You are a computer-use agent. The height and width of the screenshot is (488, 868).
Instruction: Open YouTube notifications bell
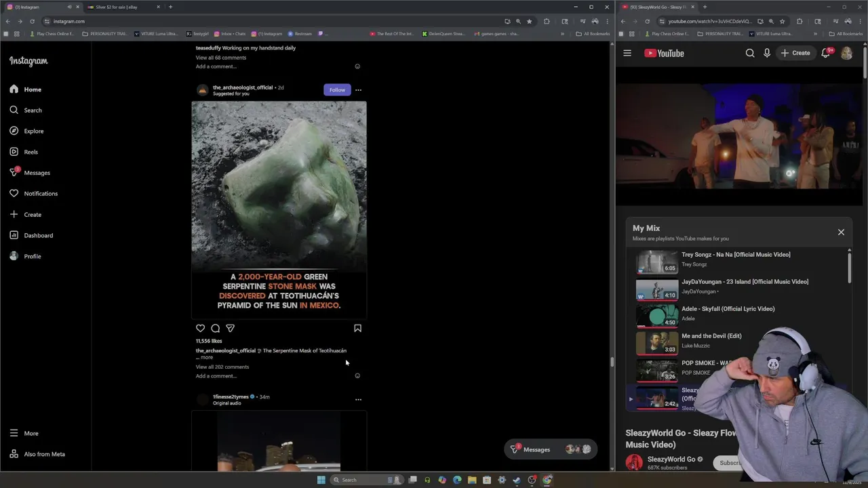point(826,53)
